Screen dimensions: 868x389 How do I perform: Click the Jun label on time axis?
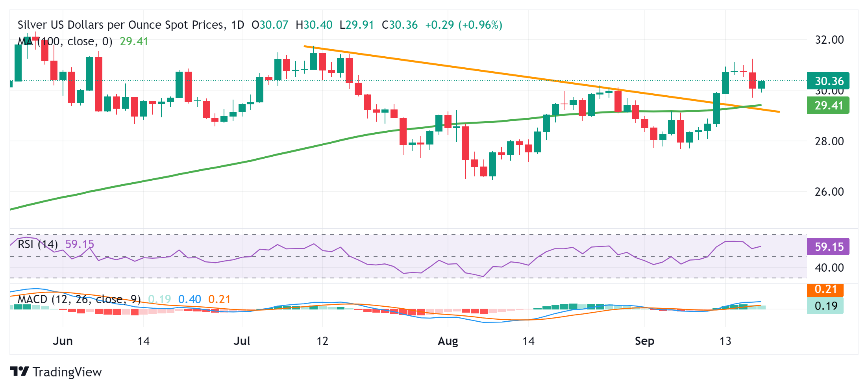pyautogui.click(x=63, y=341)
